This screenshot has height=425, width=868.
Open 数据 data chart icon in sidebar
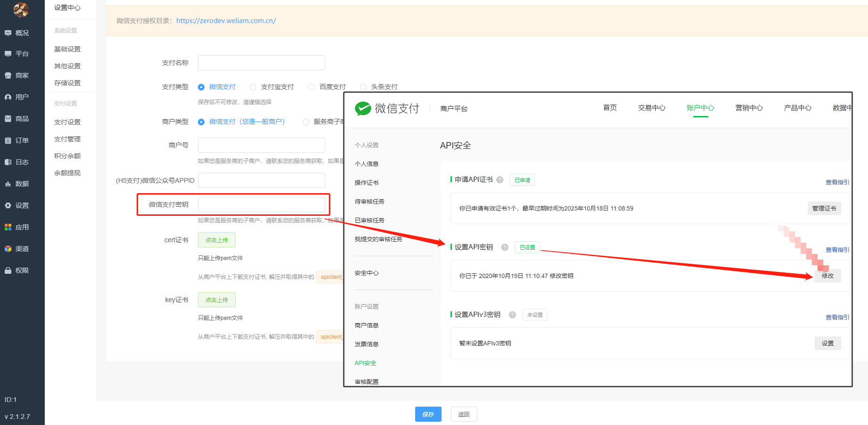click(x=8, y=184)
